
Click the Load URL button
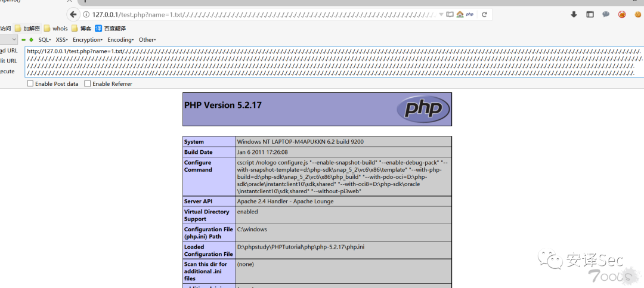(8, 51)
